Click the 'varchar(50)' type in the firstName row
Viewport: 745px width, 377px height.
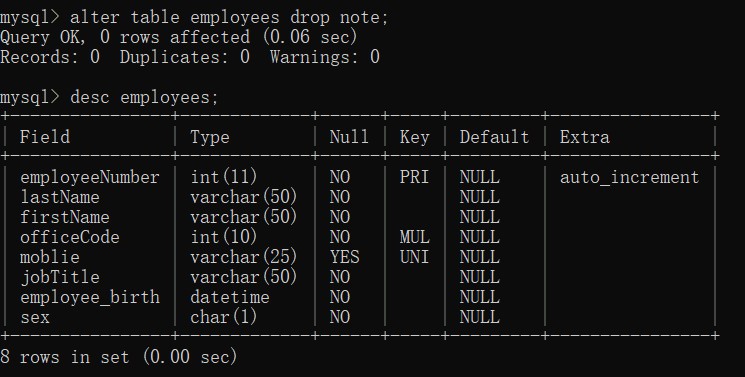tap(244, 217)
